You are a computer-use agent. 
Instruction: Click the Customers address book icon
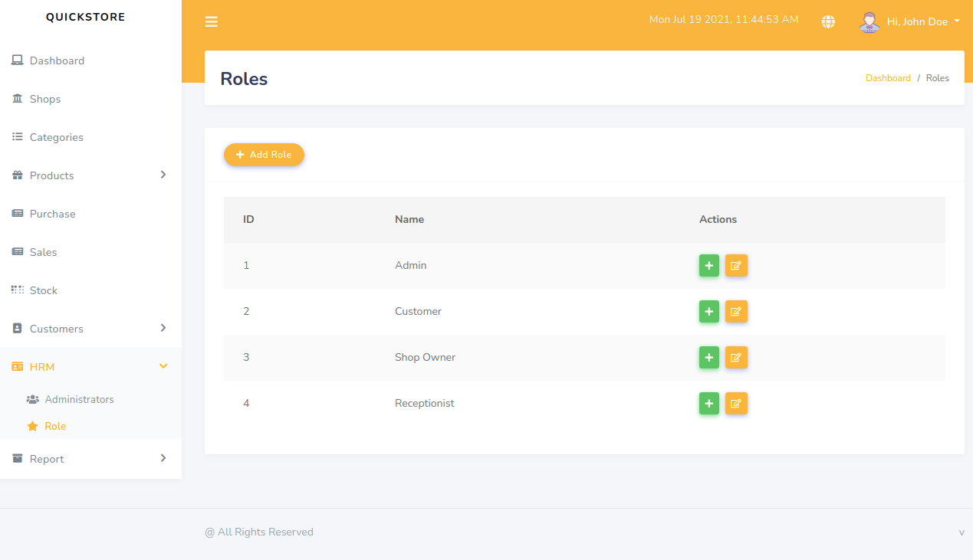(18, 329)
